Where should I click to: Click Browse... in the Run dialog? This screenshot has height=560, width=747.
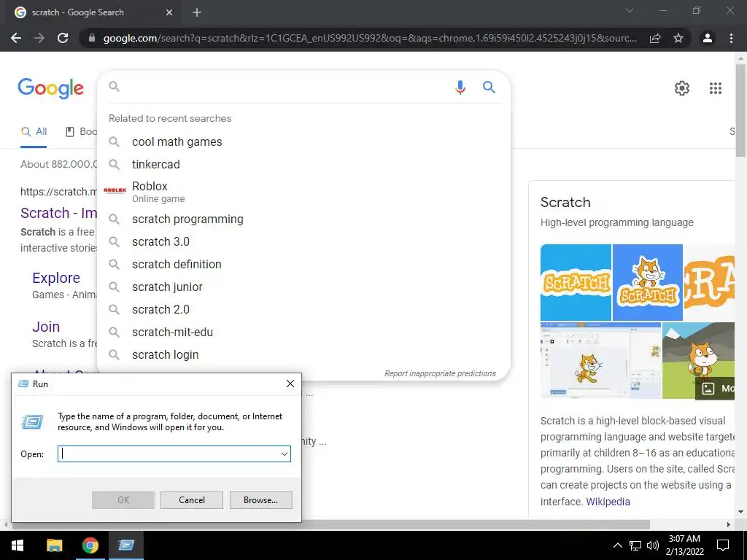pyautogui.click(x=260, y=500)
